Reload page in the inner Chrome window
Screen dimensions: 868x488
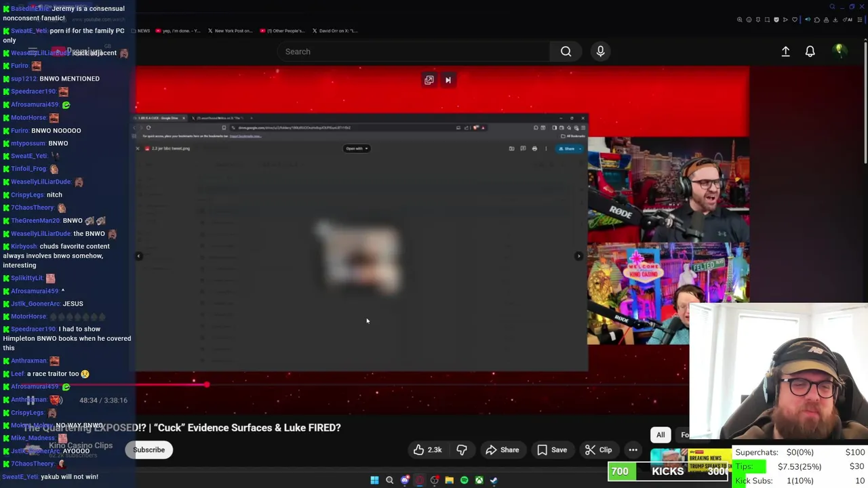149,127
